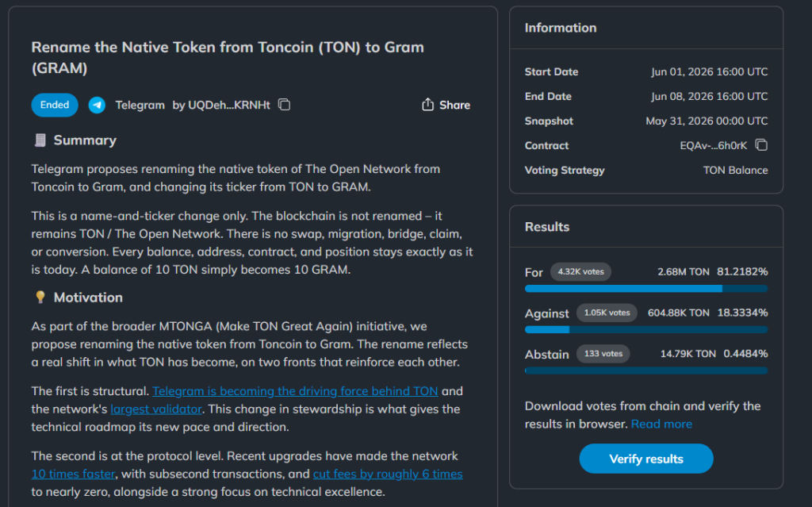This screenshot has width=812, height=507.
Task: Click the Abstain results progress bar
Action: pyautogui.click(x=645, y=371)
